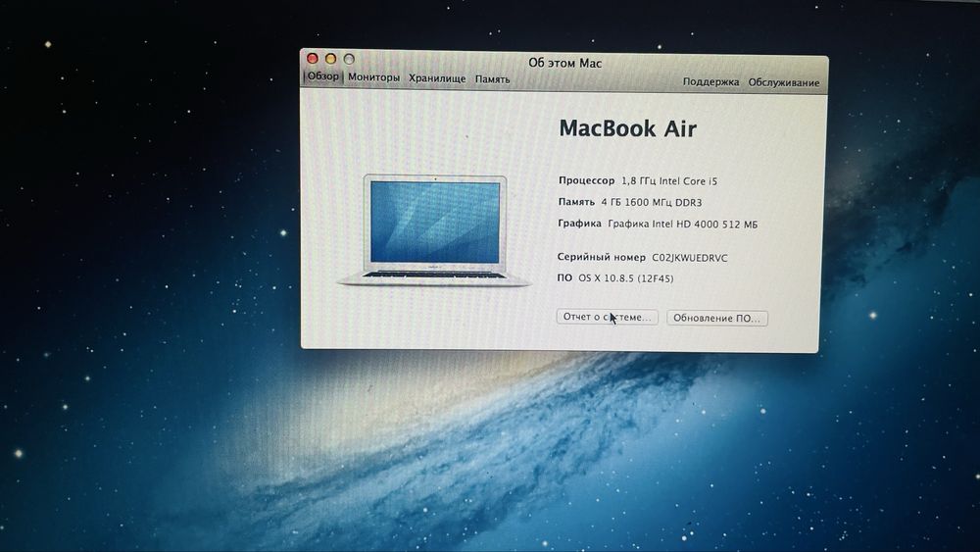Select Графика Intel HD 4000 512 МБ text
Screen dimensions: 980x552
coord(682,225)
